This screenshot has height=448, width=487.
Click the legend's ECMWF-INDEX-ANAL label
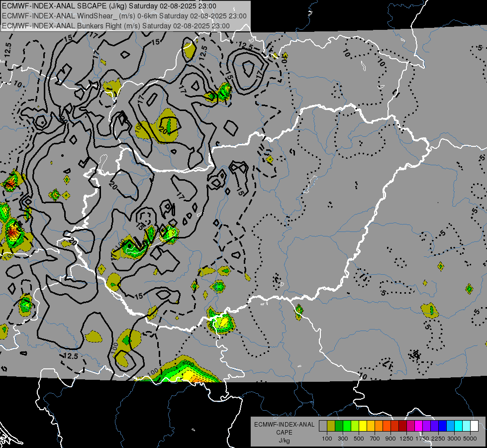(284, 425)
